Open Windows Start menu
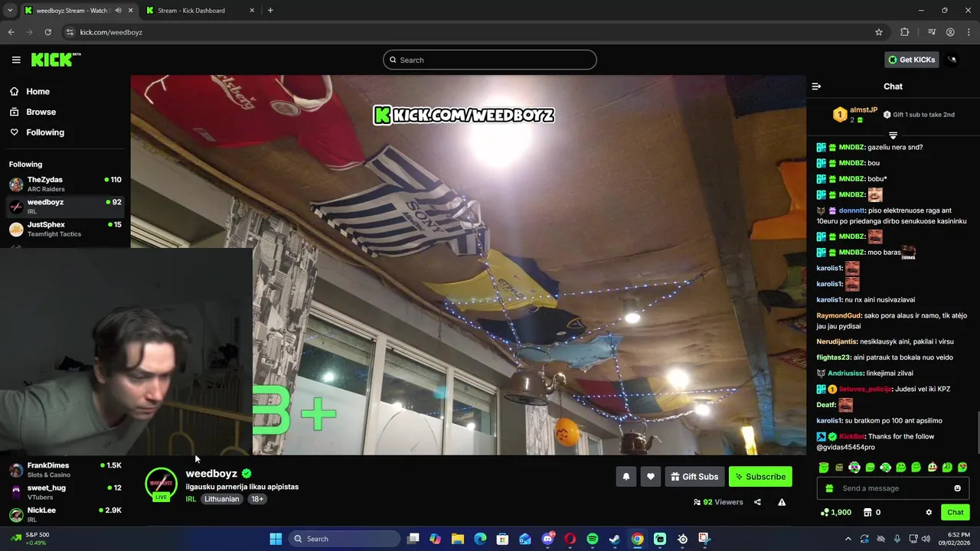The width and height of the screenshot is (980, 551). coord(276,539)
